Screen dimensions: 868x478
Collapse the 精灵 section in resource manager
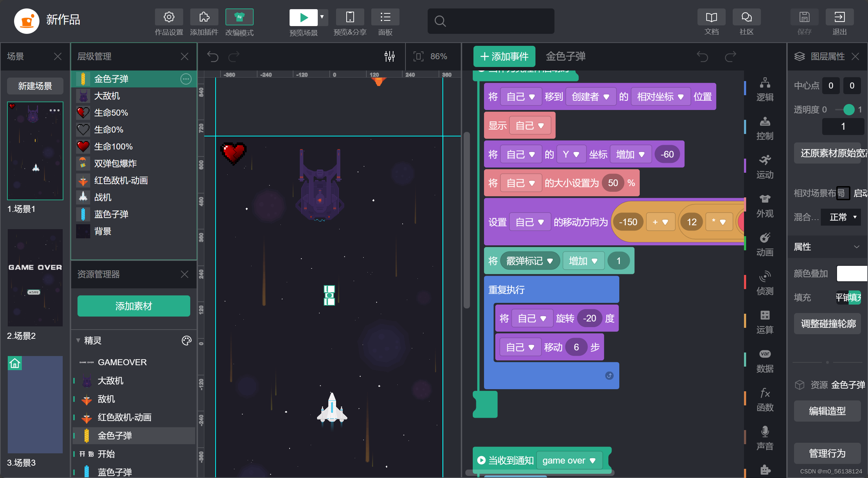[x=78, y=341]
